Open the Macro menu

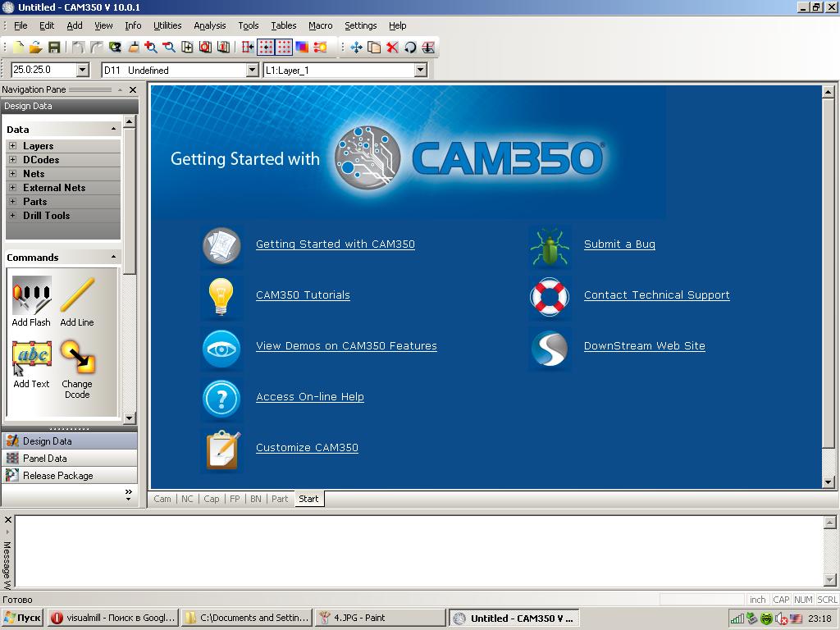tap(321, 25)
